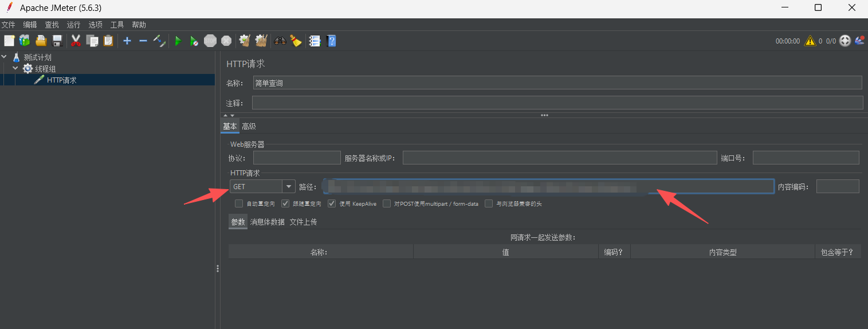The image size is (868, 329).
Task: Toggle the 跟随重定向 checkbox
Action: pos(285,203)
